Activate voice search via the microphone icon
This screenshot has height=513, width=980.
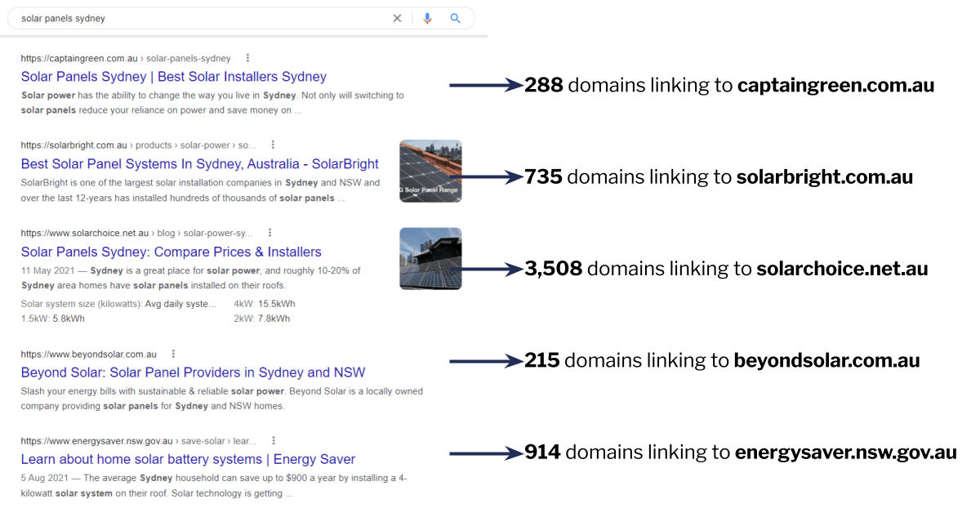(x=427, y=18)
